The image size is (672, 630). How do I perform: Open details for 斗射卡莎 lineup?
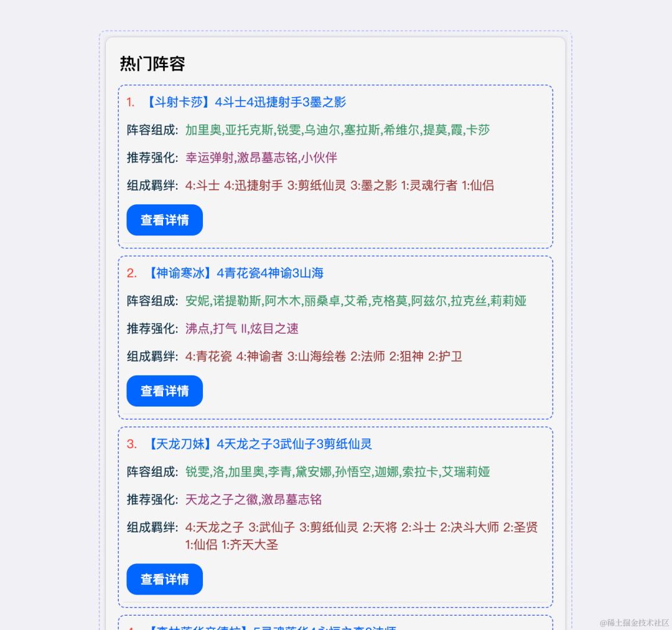164,220
